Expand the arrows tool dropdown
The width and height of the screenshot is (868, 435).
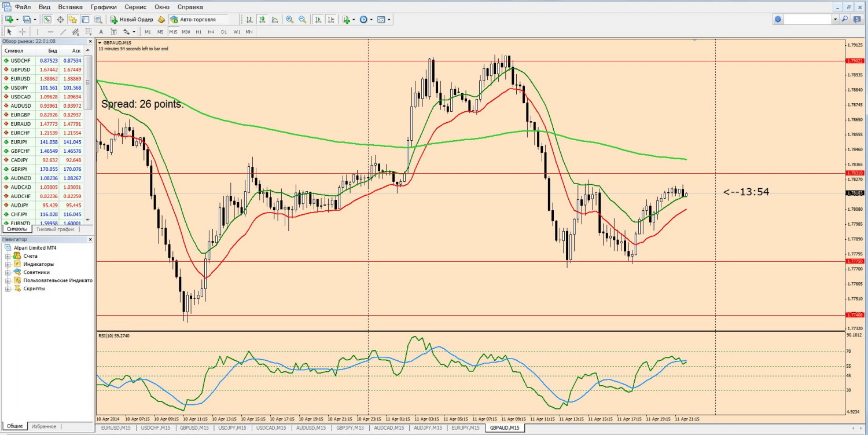(134, 32)
